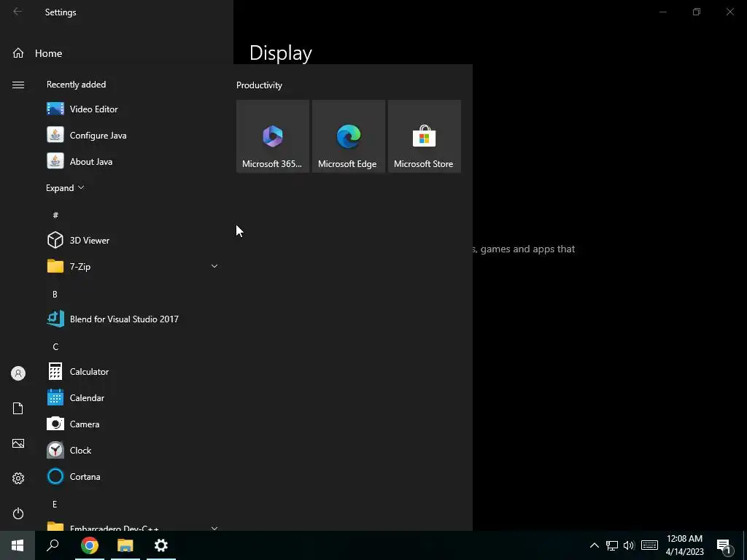Open the Action Center notifications icon

724,546
